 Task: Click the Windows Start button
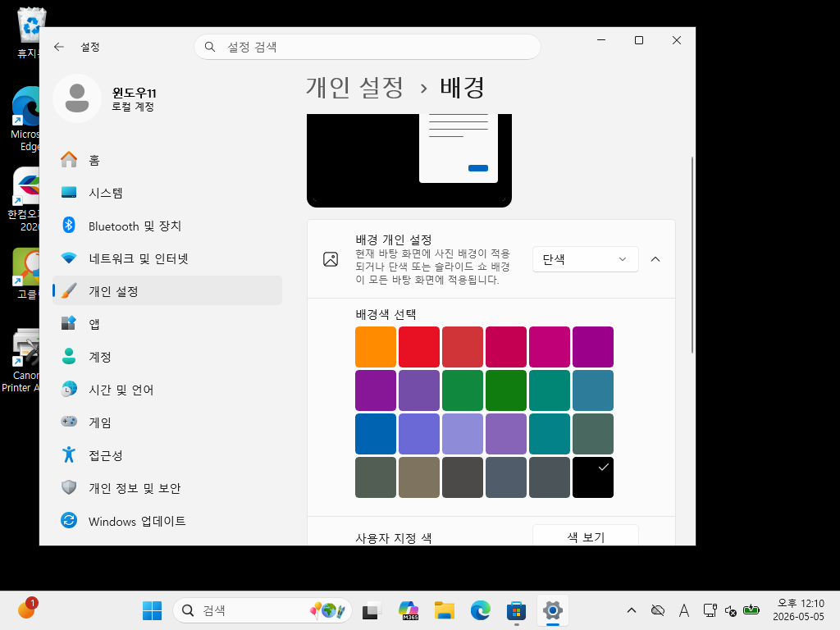coord(152,610)
